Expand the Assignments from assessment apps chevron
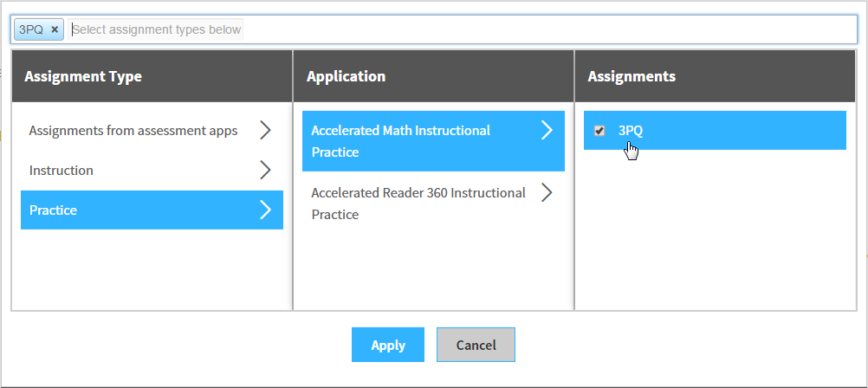 click(x=266, y=131)
